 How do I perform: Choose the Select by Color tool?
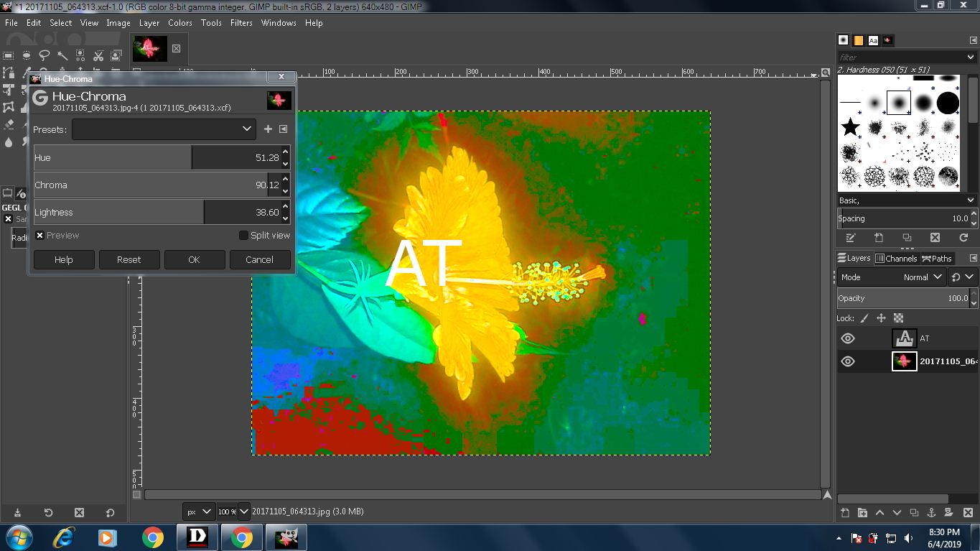80,55
